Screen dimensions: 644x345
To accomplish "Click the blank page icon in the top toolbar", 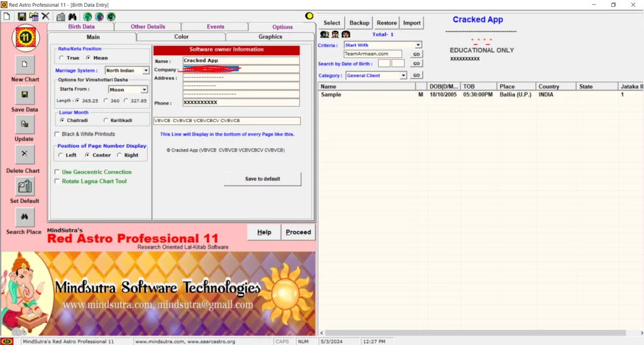I will pyautogui.click(x=7, y=16).
